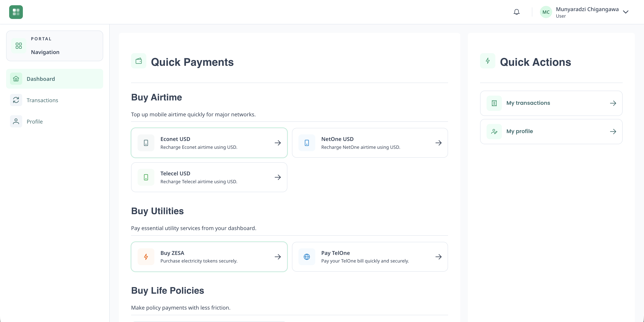Viewport: 644px width, 322px height.
Task: Click the Portal Navigation grid icon
Action: [x=19, y=46]
